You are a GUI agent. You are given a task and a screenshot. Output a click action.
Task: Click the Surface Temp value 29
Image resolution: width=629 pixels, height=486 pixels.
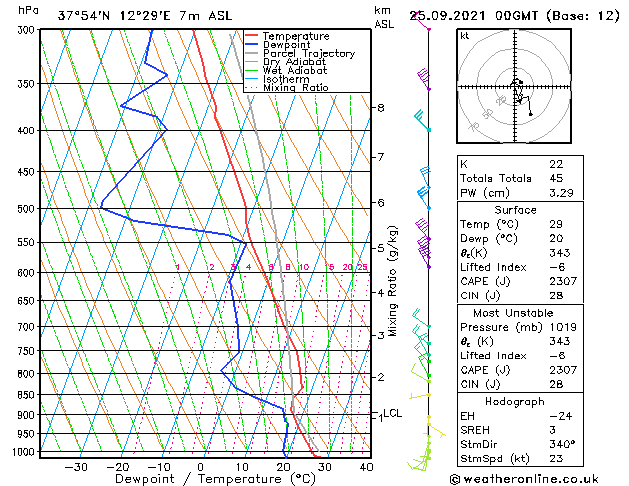click(x=556, y=224)
